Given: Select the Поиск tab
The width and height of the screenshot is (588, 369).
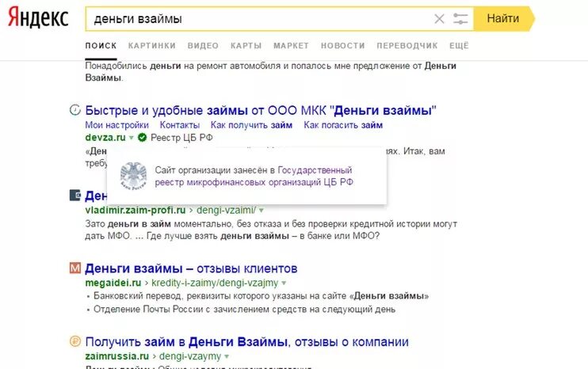Looking at the screenshot, I should pos(101,46).
